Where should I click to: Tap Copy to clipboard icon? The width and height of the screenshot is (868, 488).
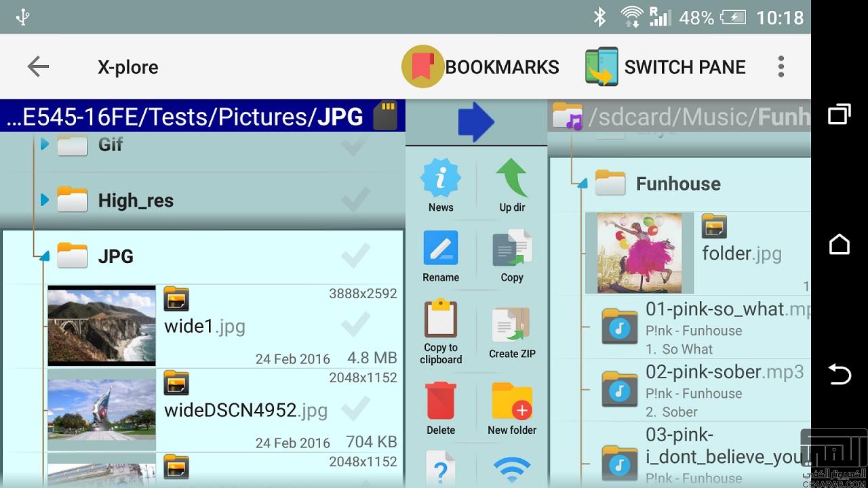tap(441, 318)
